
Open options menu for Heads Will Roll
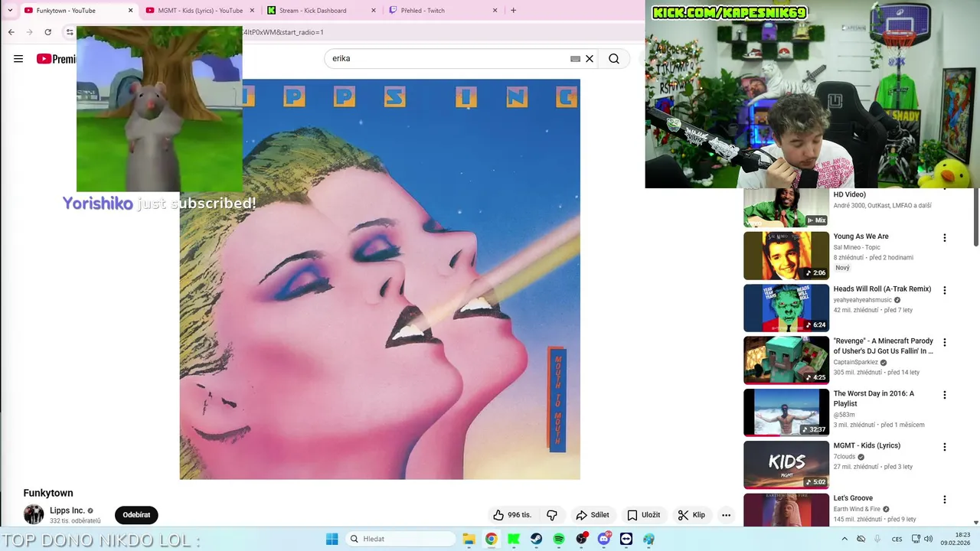click(x=944, y=291)
